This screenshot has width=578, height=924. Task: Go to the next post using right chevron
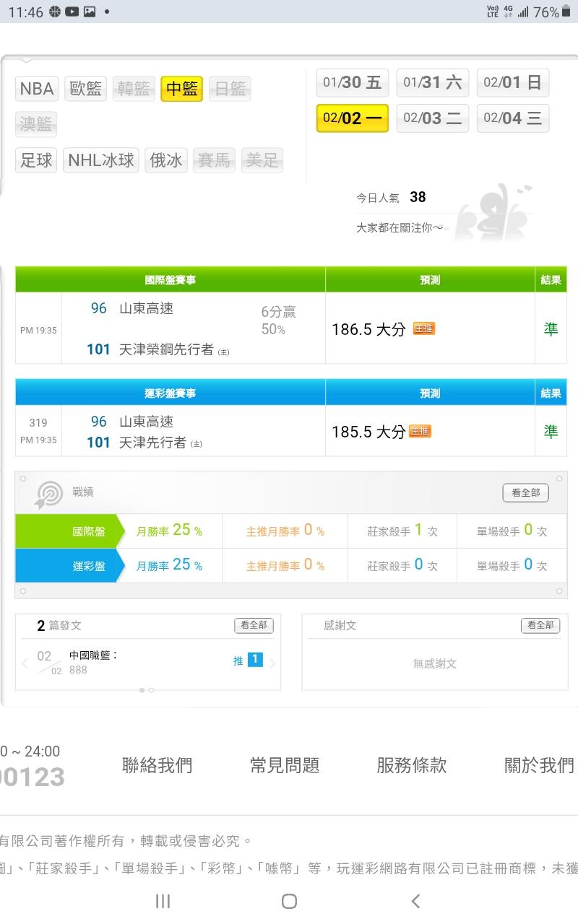pos(273,663)
